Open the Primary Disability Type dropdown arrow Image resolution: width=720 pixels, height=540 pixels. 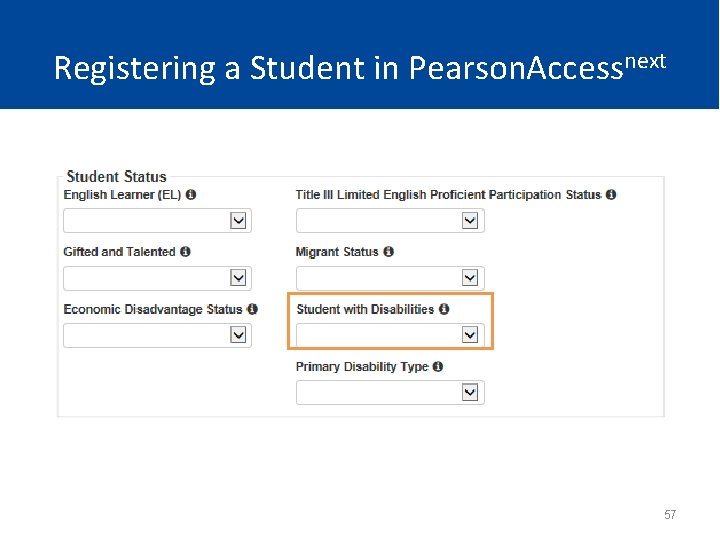click(470, 393)
